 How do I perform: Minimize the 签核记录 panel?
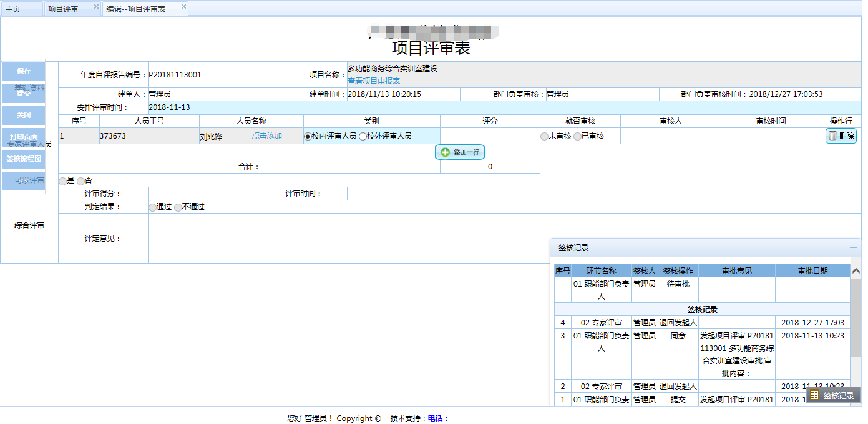tap(853, 247)
